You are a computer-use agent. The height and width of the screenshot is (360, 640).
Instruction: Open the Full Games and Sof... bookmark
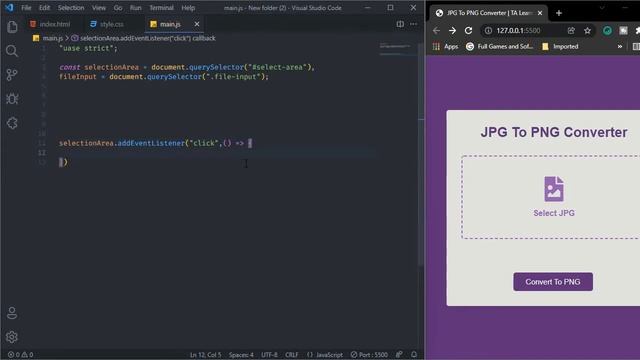[500, 47]
